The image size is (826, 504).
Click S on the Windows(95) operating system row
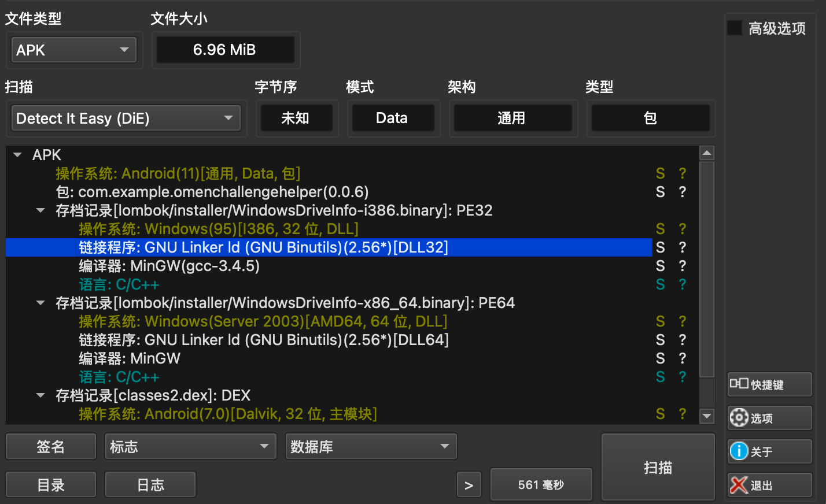point(660,229)
